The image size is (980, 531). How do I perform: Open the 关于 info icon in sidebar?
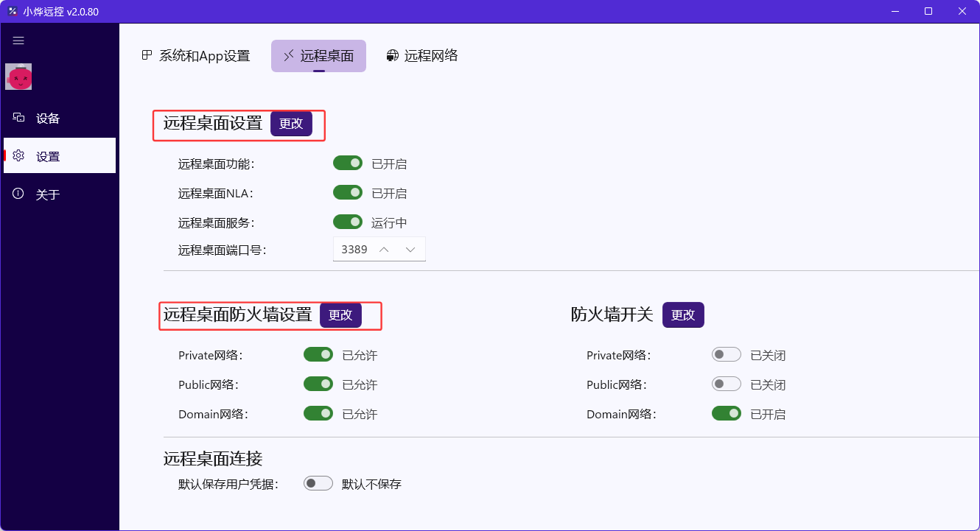[19, 194]
